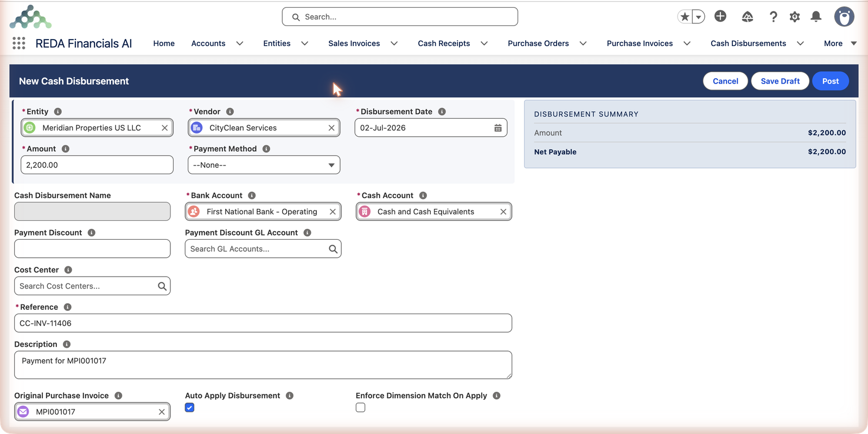Screen dimensions: 868x434
Task: Remove the MPI001017 original purchase invoice
Action: pos(162,412)
